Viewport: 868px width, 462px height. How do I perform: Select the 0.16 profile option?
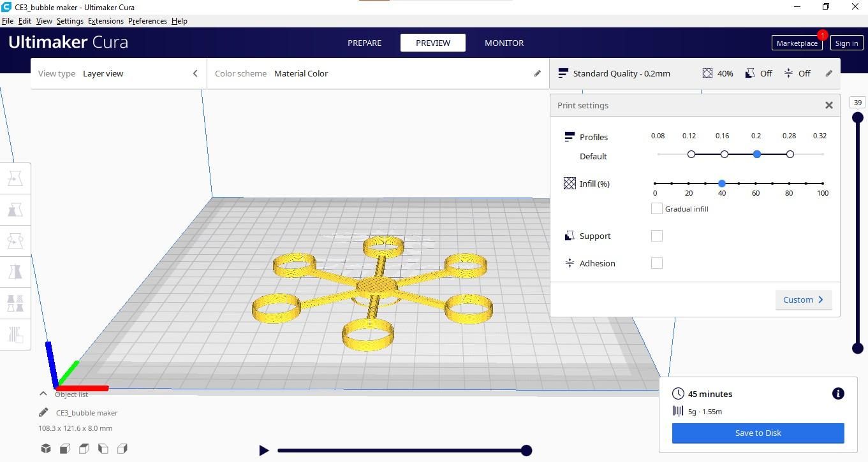tap(725, 154)
